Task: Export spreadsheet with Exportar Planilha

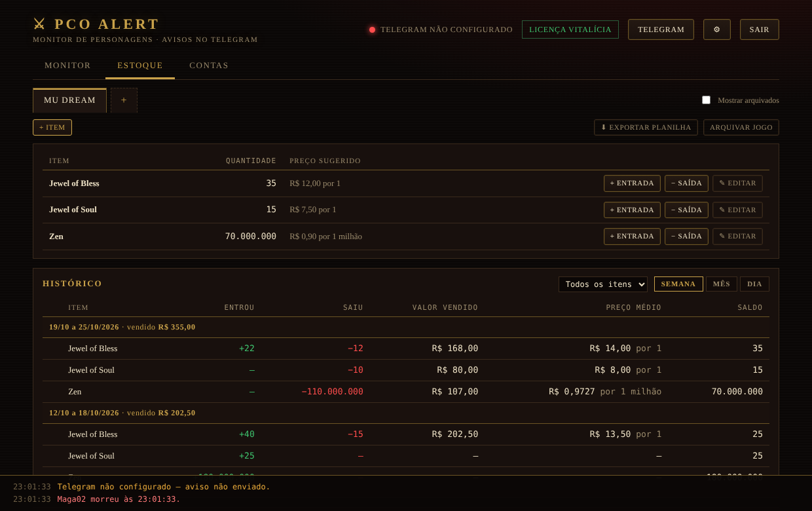Action: (646, 127)
